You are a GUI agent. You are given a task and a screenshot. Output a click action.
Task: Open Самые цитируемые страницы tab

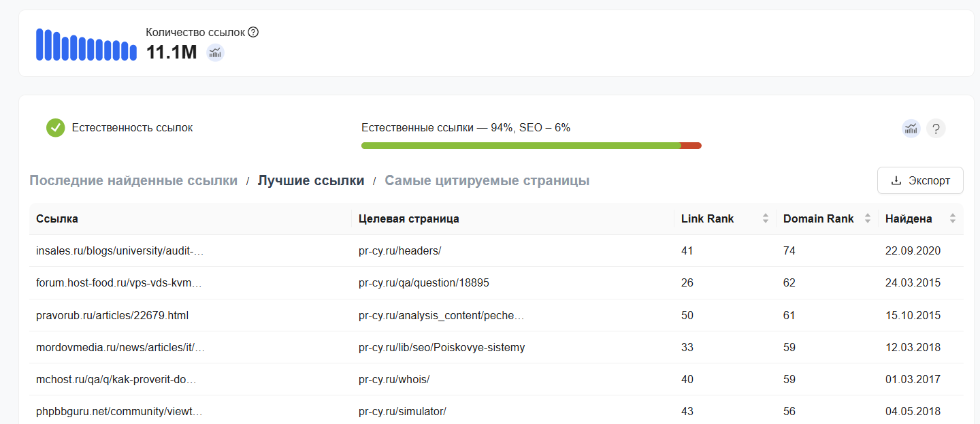pyautogui.click(x=487, y=180)
